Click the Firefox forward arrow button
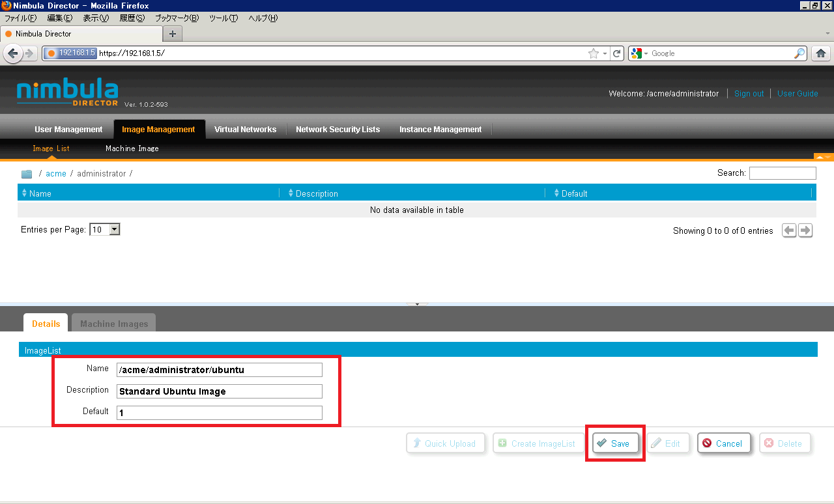Image resolution: width=834 pixels, height=504 pixels. click(30, 53)
